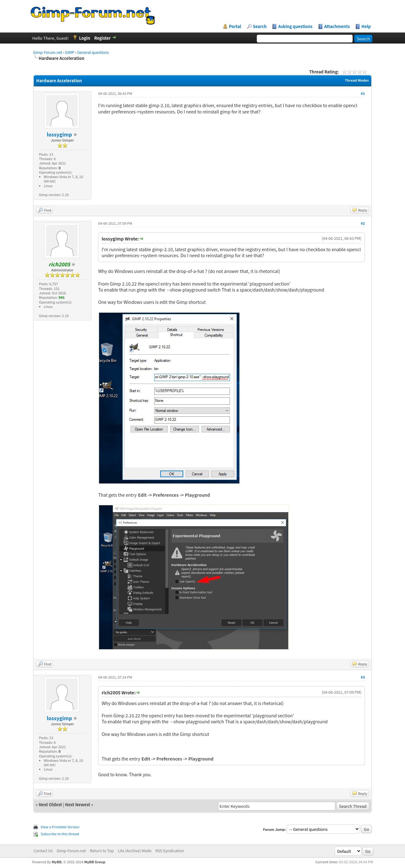Click the book icon beside Help

358,26
